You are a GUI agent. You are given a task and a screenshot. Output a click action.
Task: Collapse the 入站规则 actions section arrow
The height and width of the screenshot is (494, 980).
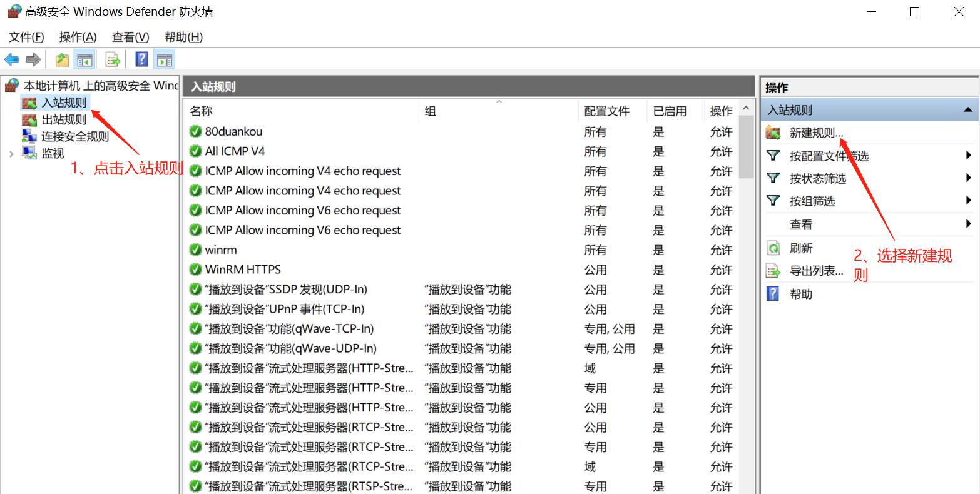pos(968,110)
